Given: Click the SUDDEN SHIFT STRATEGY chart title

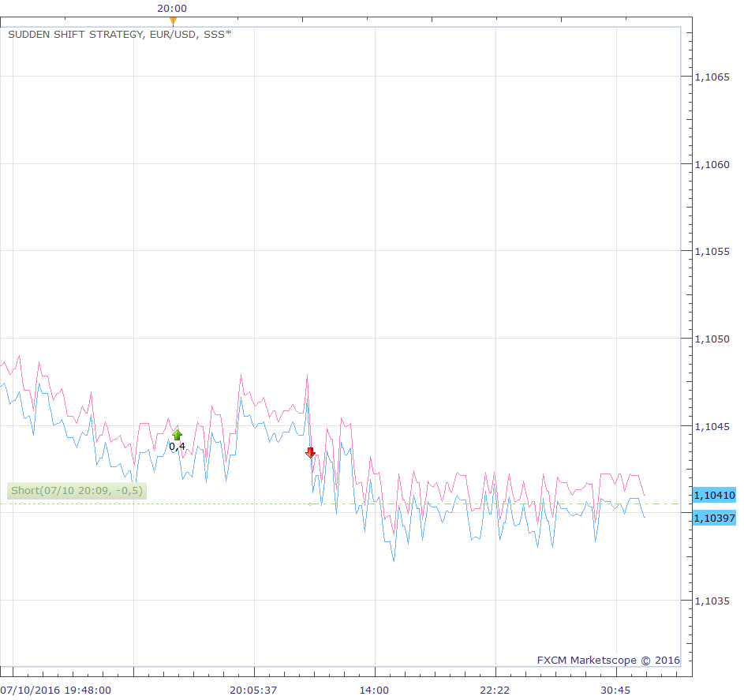Looking at the screenshot, I should tap(120, 34).
